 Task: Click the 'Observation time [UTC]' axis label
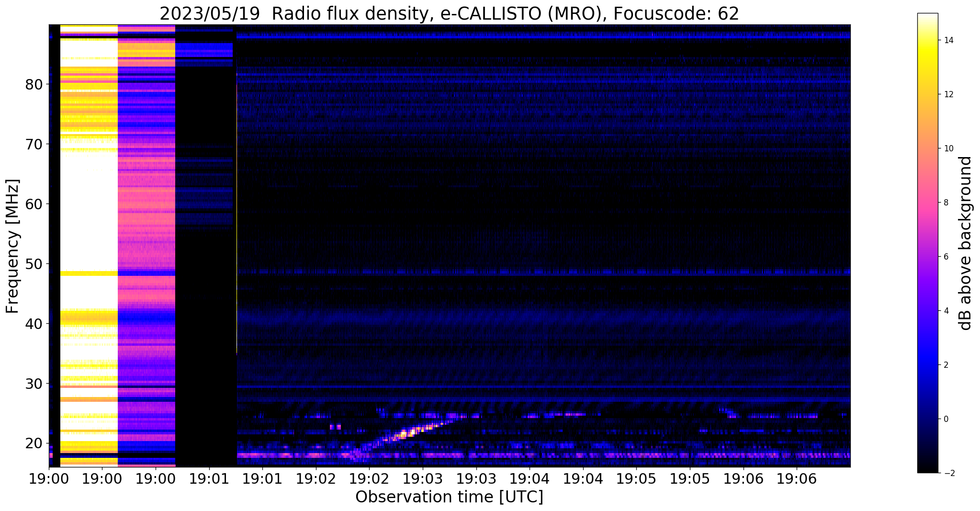point(449,497)
